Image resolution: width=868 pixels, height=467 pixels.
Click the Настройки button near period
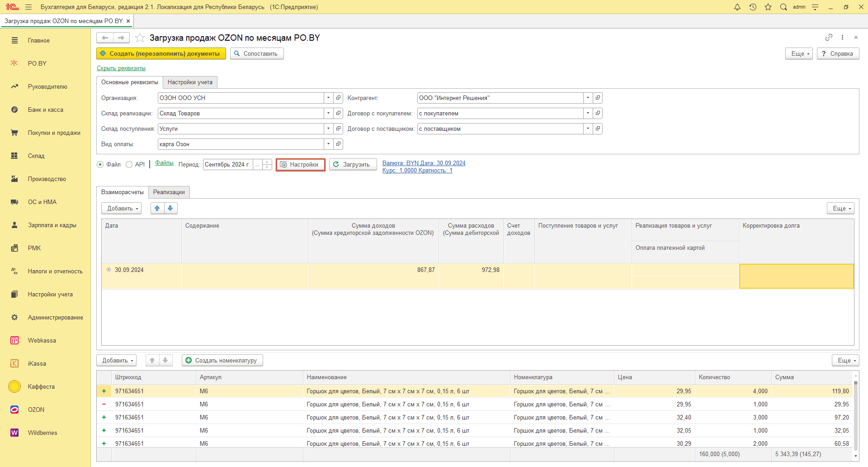click(301, 165)
